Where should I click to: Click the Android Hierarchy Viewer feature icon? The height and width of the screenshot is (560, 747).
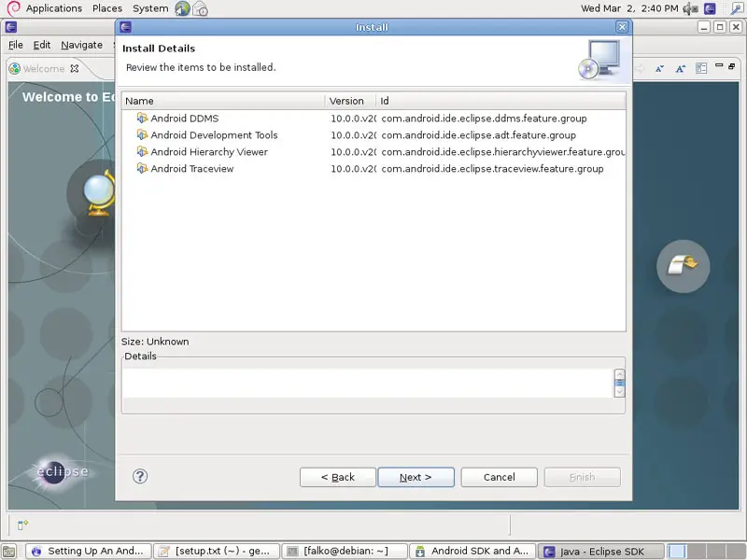[142, 151]
